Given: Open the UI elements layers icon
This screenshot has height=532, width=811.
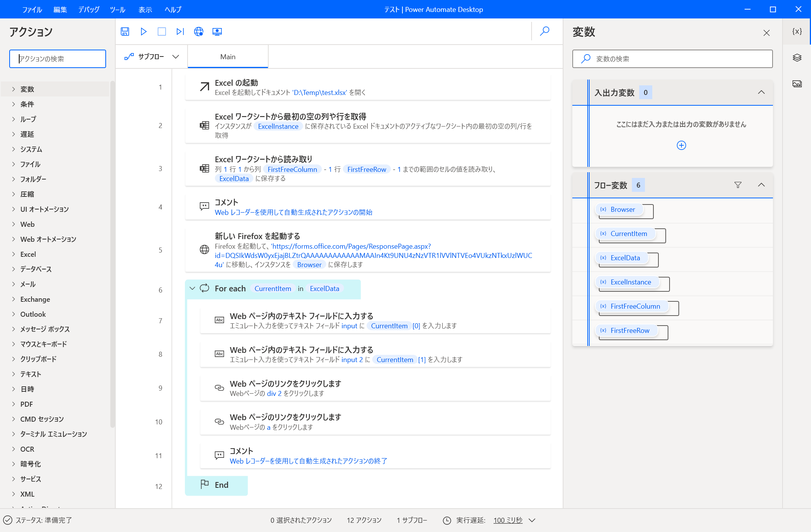Looking at the screenshot, I should [x=797, y=58].
